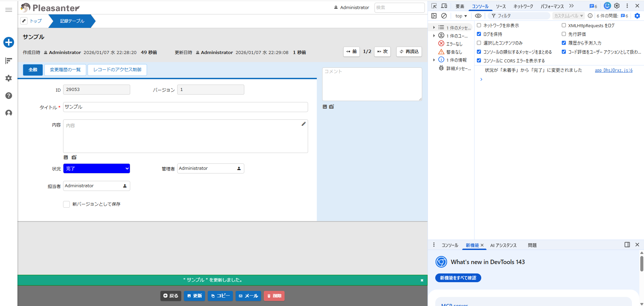Toggle 選択したコンテンツのみ checkbox
Image resolution: width=644 pixels, height=306 pixels.
click(479, 43)
